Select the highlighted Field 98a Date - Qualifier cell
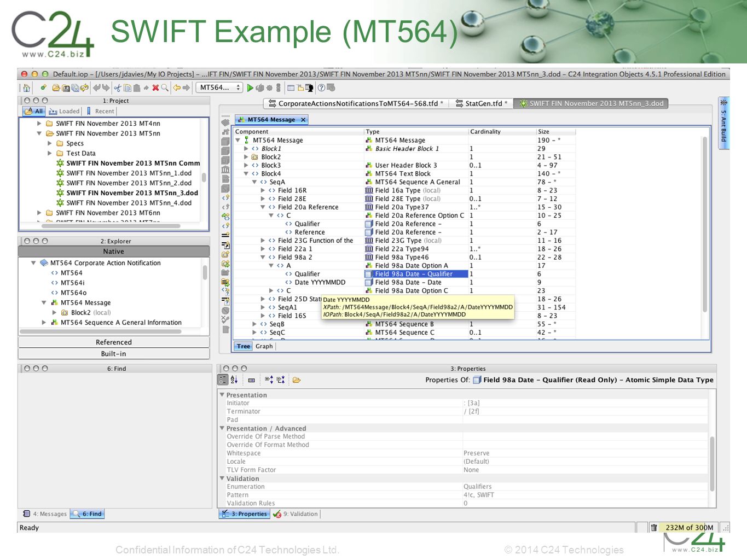The image size is (747, 560). pyautogui.click(x=416, y=274)
